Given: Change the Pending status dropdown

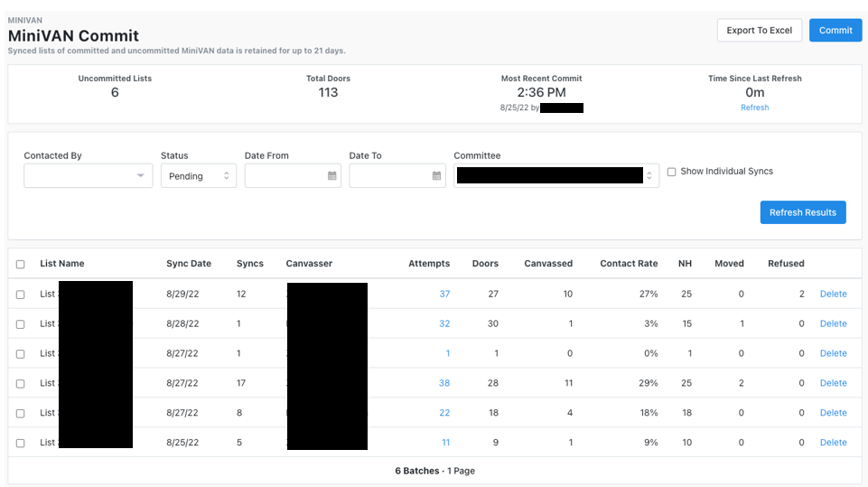Looking at the screenshot, I should pyautogui.click(x=199, y=175).
